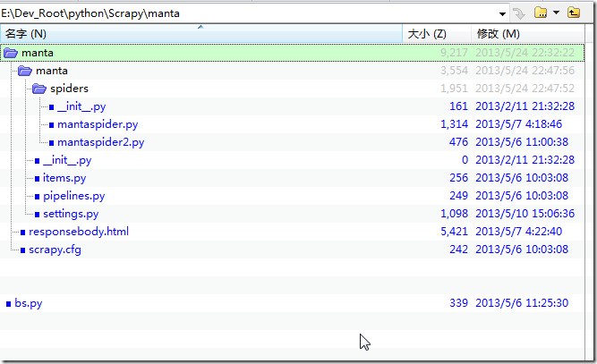Select settings.py file
Screen dimensions: 597x364
pos(71,214)
